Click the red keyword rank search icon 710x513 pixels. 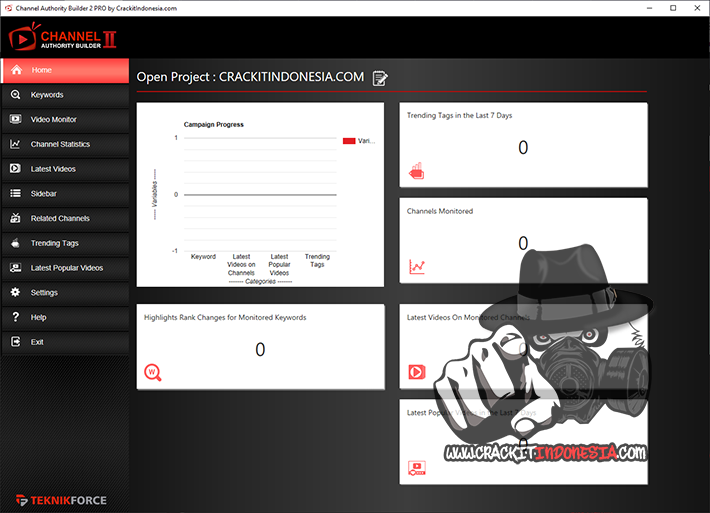pos(153,372)
